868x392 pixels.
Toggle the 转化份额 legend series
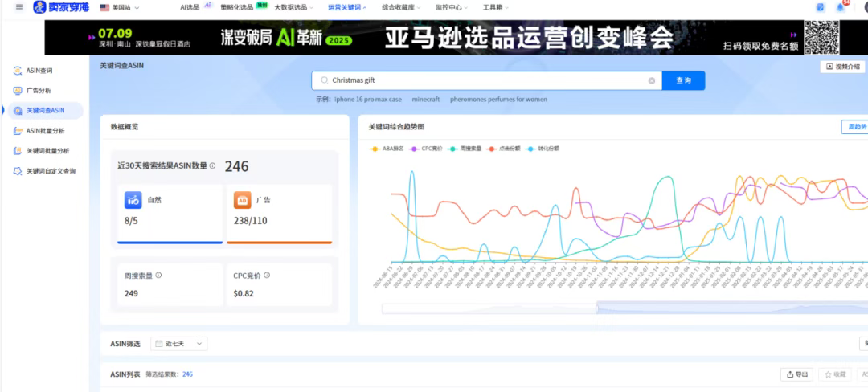[542, 149]
